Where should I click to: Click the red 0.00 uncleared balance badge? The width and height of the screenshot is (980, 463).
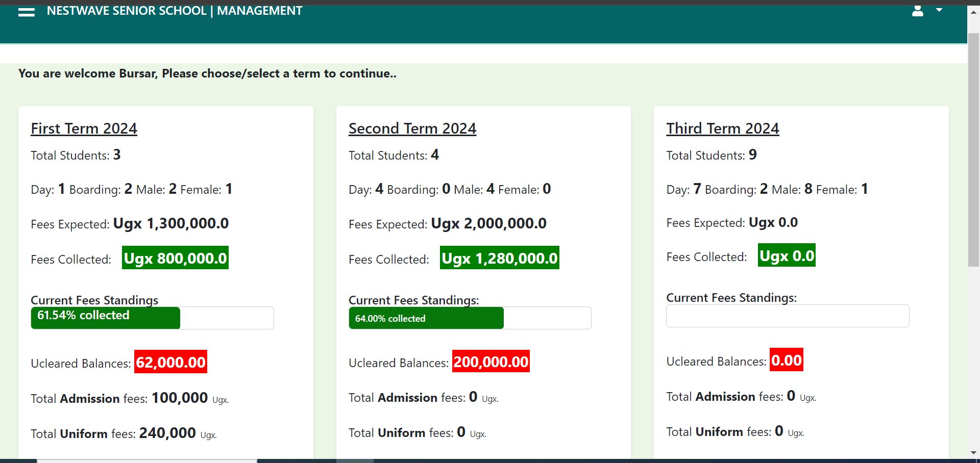point(786,360)
